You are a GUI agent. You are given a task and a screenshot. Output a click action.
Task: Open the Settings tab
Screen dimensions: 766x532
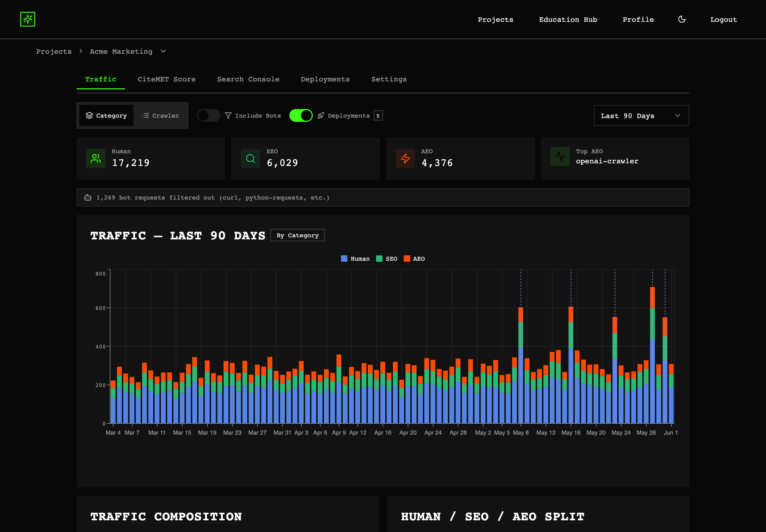pos(389,79)
